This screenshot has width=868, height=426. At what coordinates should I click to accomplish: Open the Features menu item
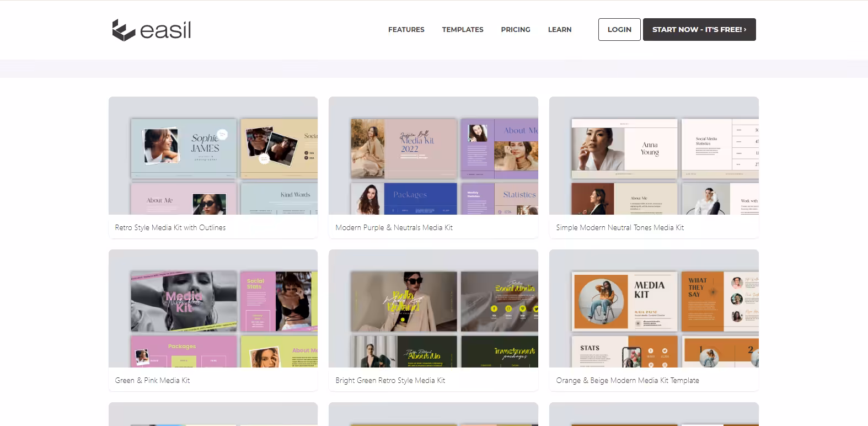coord(406,30)
